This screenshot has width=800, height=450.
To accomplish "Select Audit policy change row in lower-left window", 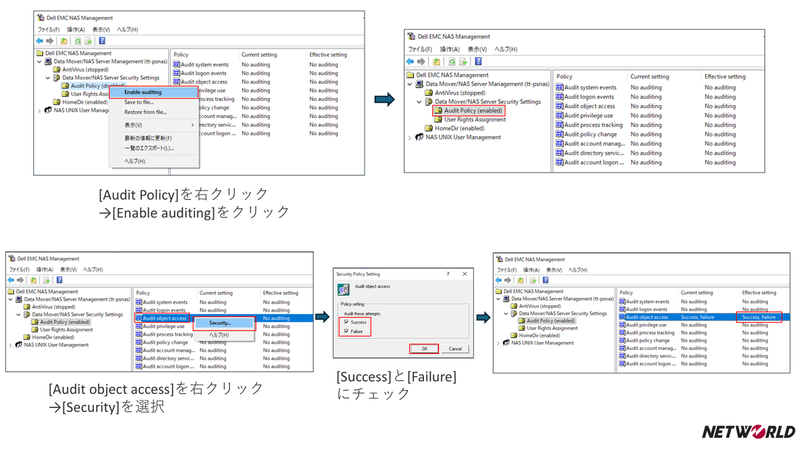I will pyautogui.click(x=223, y=342).
